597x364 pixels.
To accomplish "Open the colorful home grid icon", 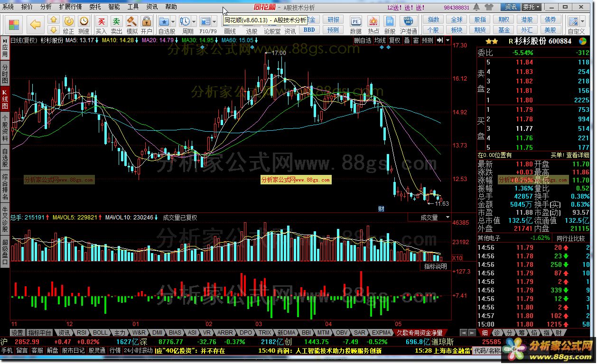I will (x=14, y=25).
